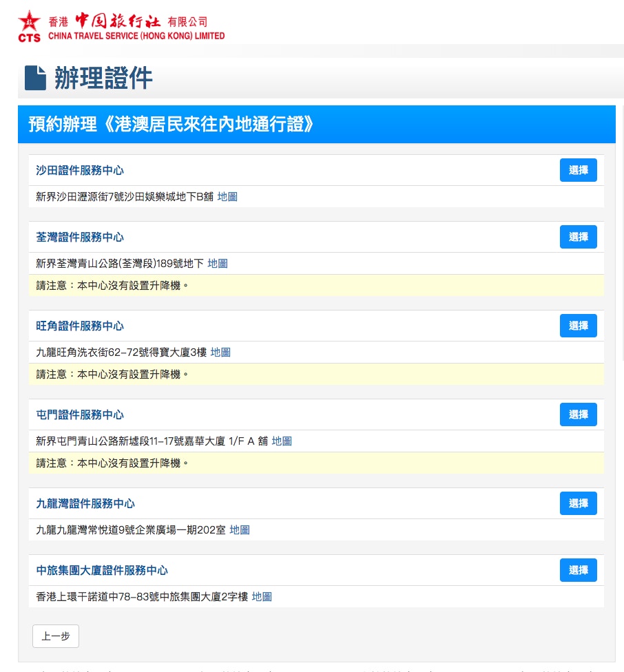Select the 沙田證件服務中心 centre
The image size is (624, 672).
click(x=578, y=170)
